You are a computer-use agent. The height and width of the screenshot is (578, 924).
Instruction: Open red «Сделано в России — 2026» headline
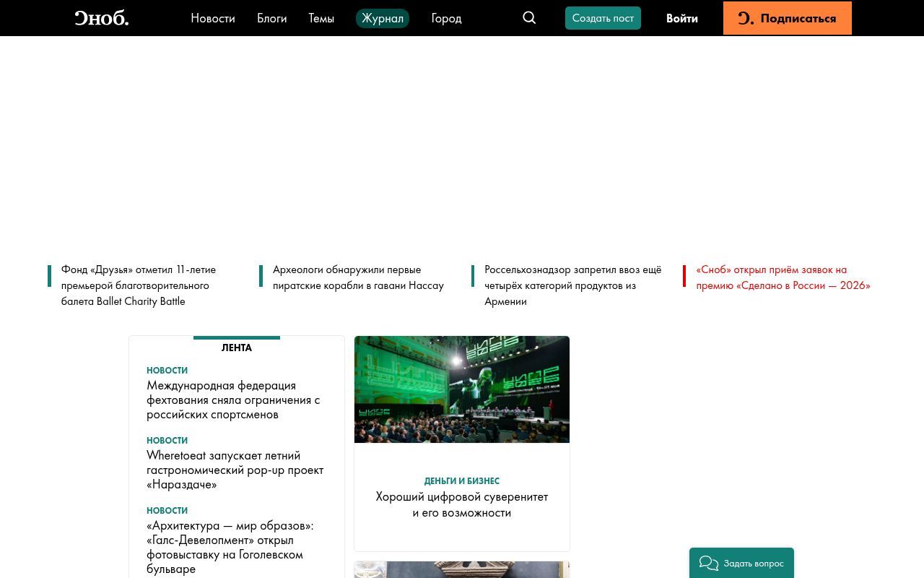click(783, 277)
